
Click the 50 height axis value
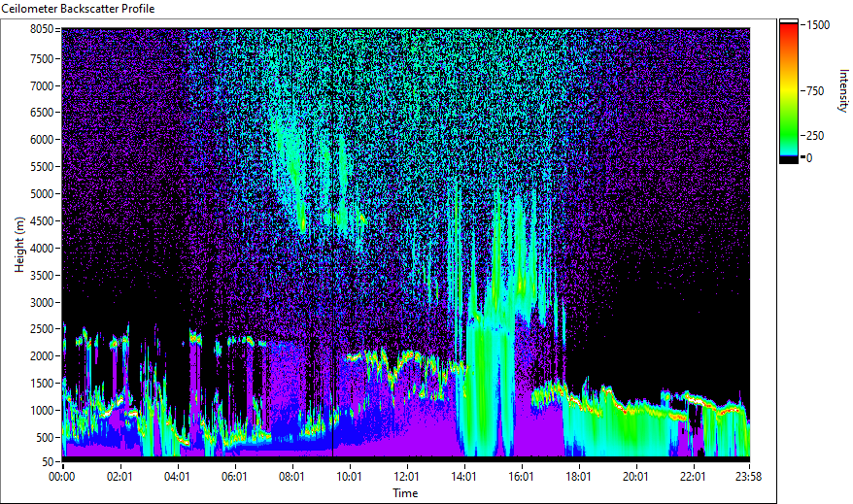tap(48, 462)
